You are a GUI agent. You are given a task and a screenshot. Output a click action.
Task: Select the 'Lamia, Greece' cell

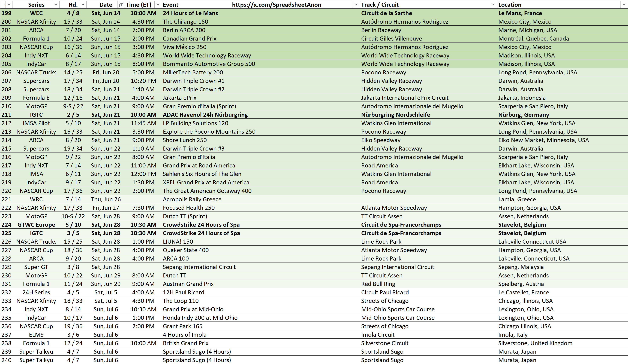[517, 199]
